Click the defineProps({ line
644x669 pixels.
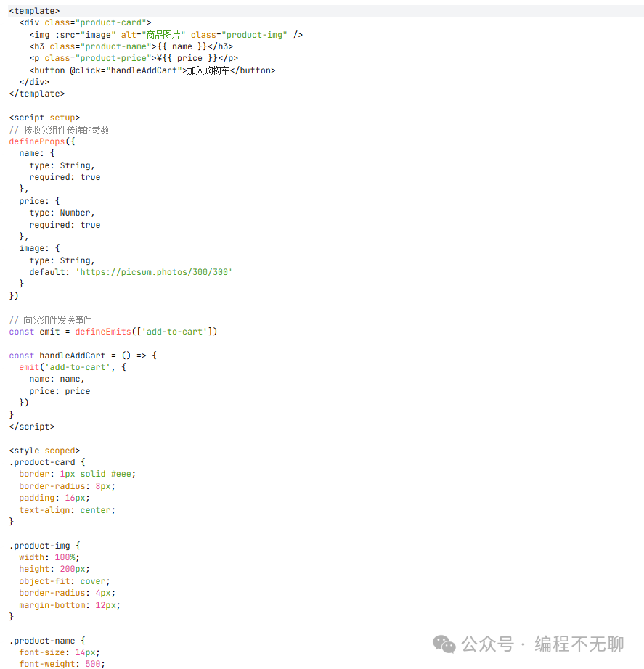point(42,141)
